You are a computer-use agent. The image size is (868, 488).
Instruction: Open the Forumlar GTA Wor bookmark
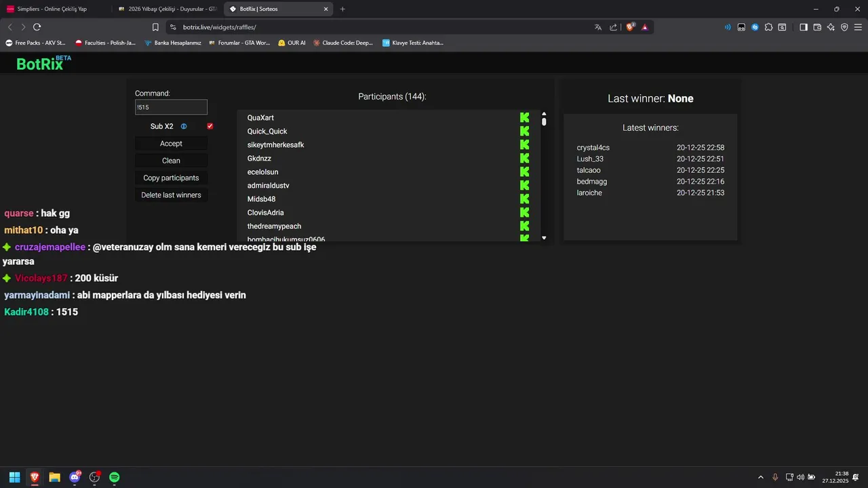pos(239,43)
